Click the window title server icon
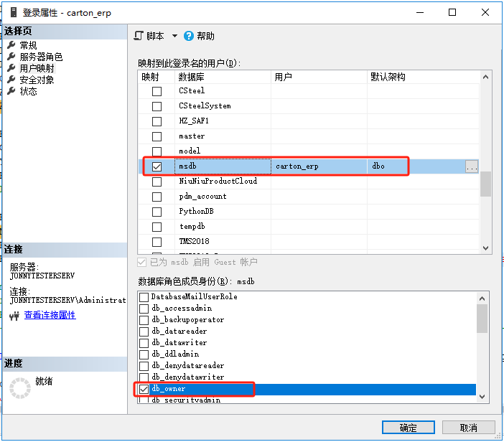 (x=13, y=12)
